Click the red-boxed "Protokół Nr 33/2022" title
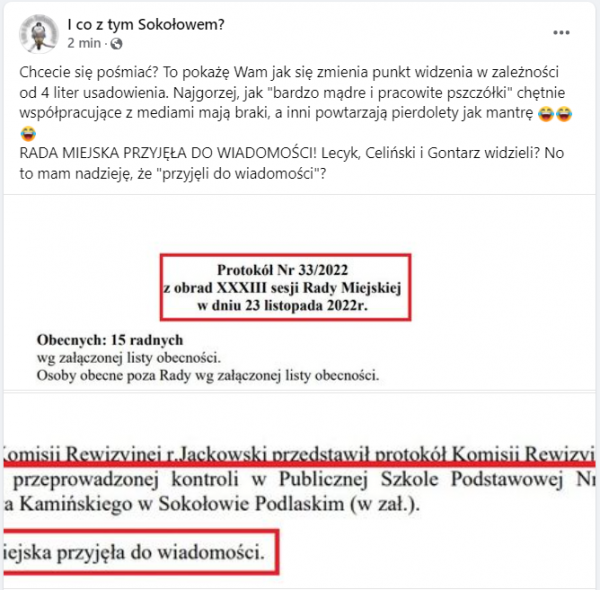Viewport: 600px width, 590px height. coord(282,270)
